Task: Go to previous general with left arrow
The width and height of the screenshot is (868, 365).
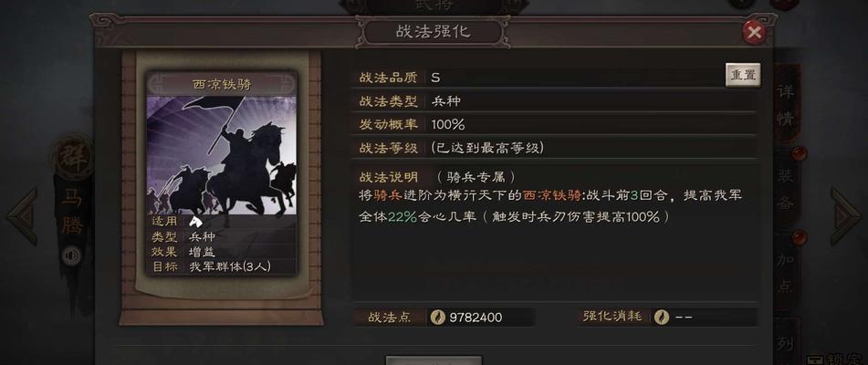Action: coord(22,216)
